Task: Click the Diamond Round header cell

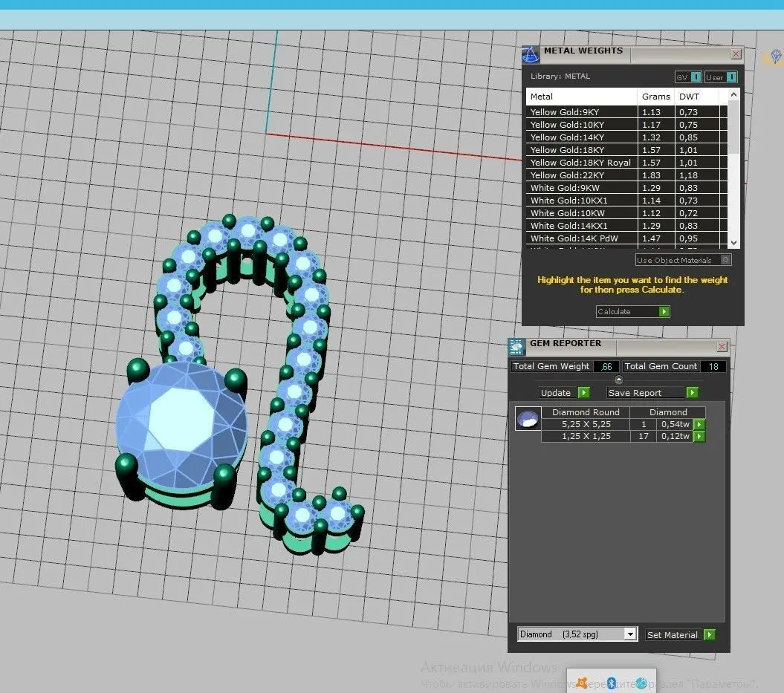Action: 586,412
